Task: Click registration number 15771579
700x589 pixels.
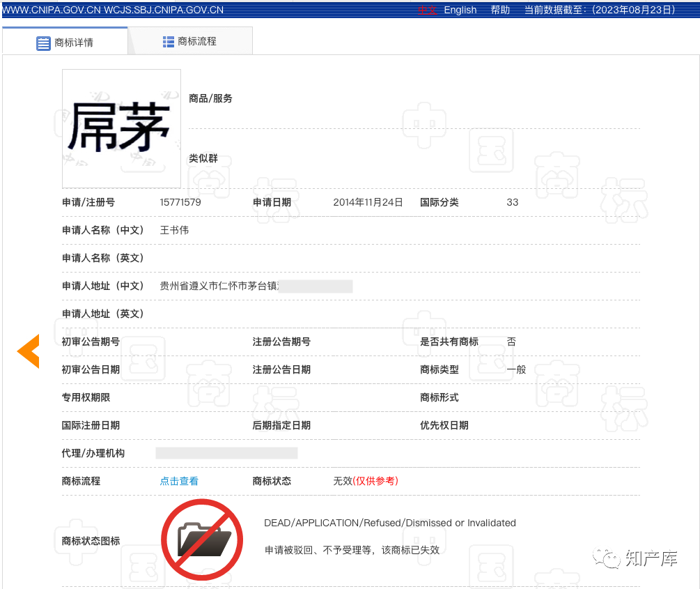Action: click(x=180, y=202)
